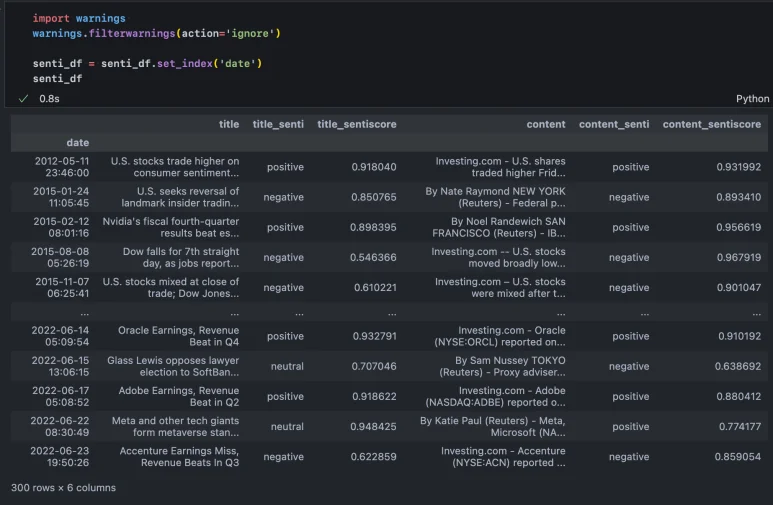Click the 'content_sentiscore' column header
The width and height of the screenshot is (773, 505).
point(711,125)
